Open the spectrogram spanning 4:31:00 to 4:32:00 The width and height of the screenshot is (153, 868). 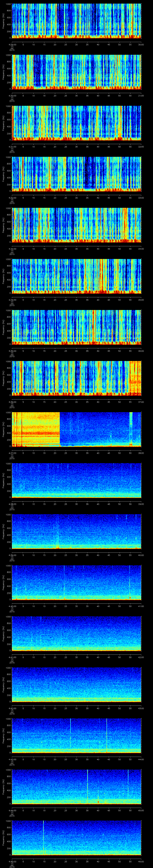pos(77,123)
